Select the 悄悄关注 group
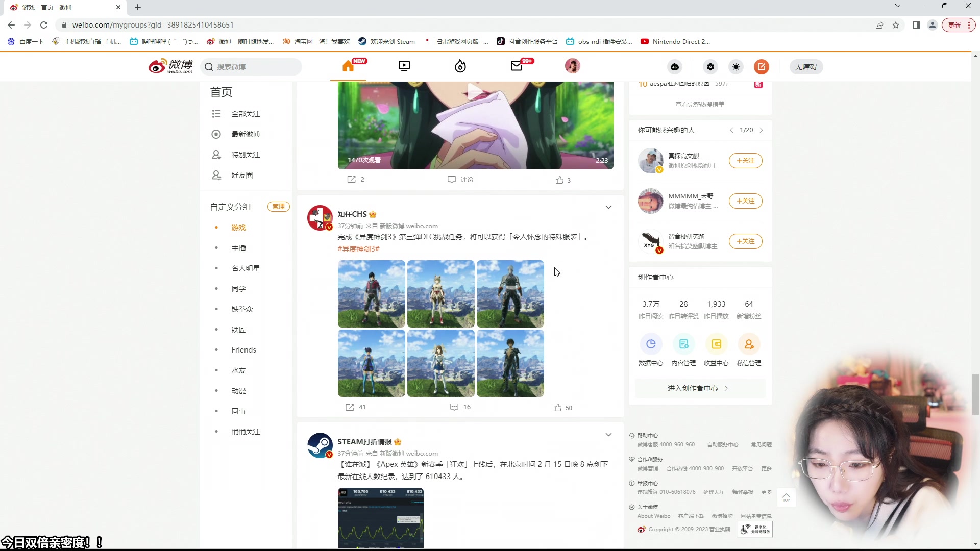 tap(246, 432)
